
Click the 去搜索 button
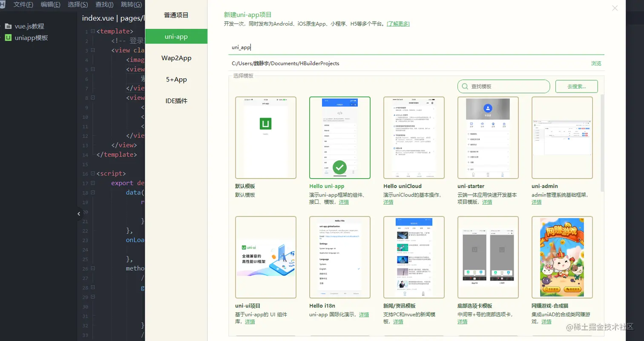pyautogui.click(x=576, y=86)
